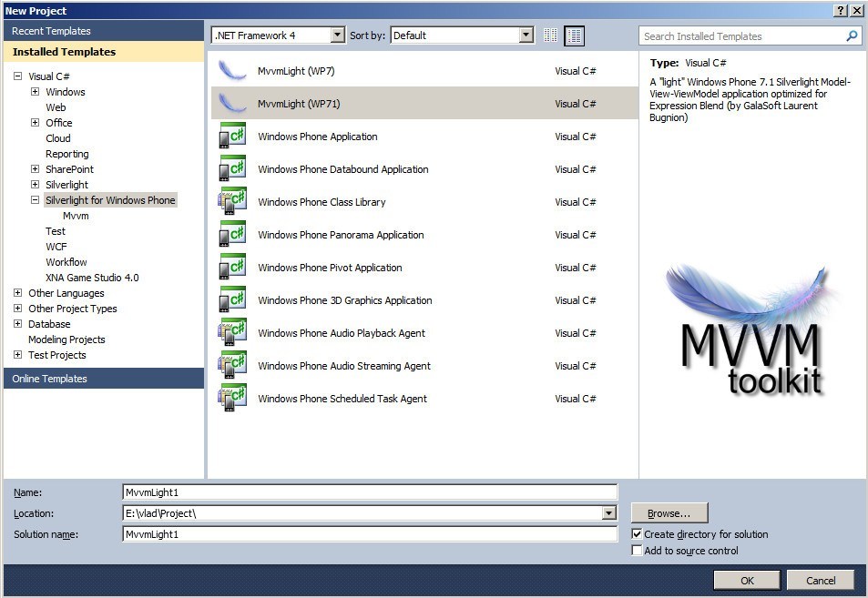Screen dimensions: 868x598
Task: Click the OK button
Action: (747, 581)
